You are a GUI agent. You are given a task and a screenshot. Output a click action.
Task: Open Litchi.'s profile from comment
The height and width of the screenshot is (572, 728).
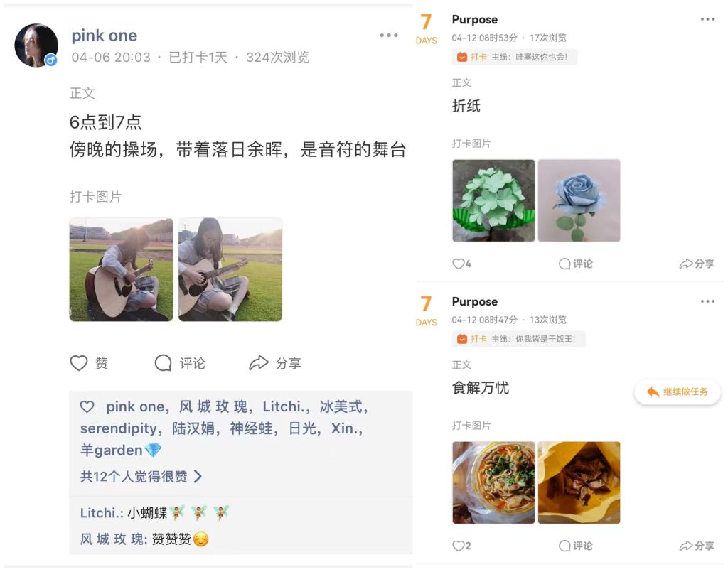[101, 513]
